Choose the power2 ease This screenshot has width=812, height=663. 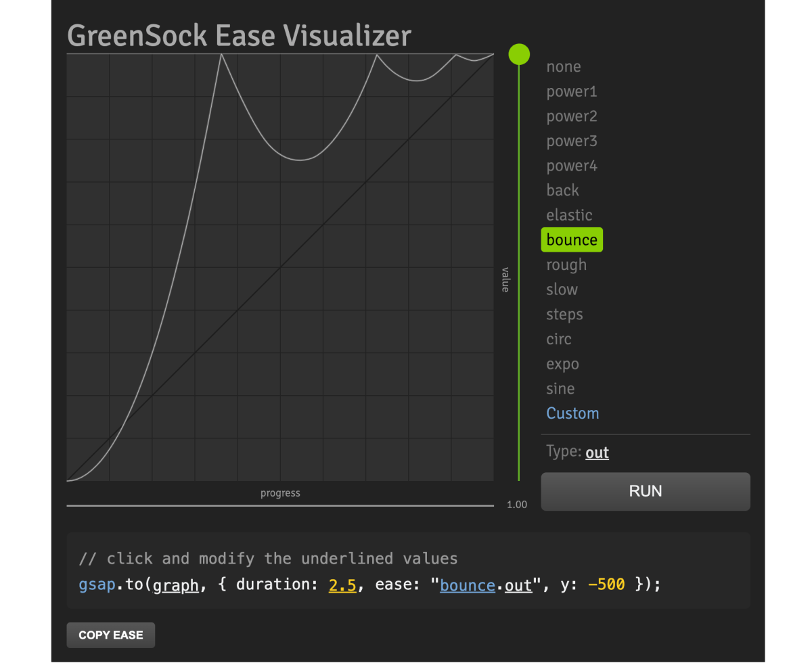tap(572, 116)
